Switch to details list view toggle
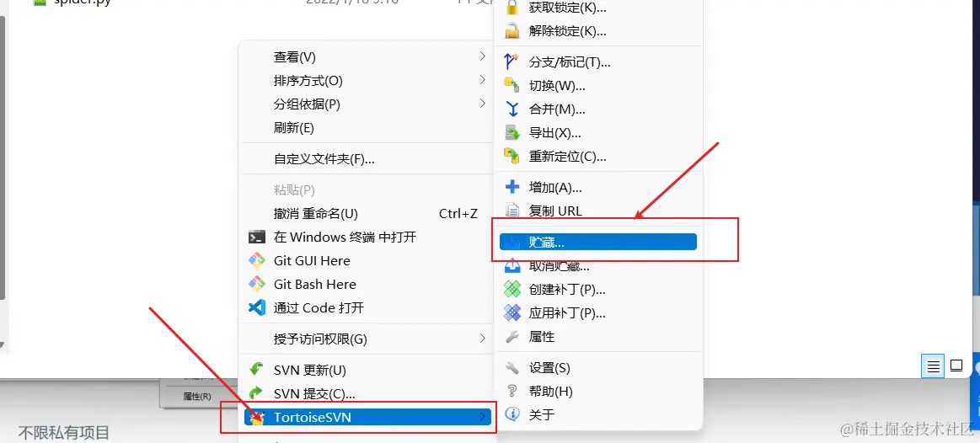980x443 pixels. [933, 366]
